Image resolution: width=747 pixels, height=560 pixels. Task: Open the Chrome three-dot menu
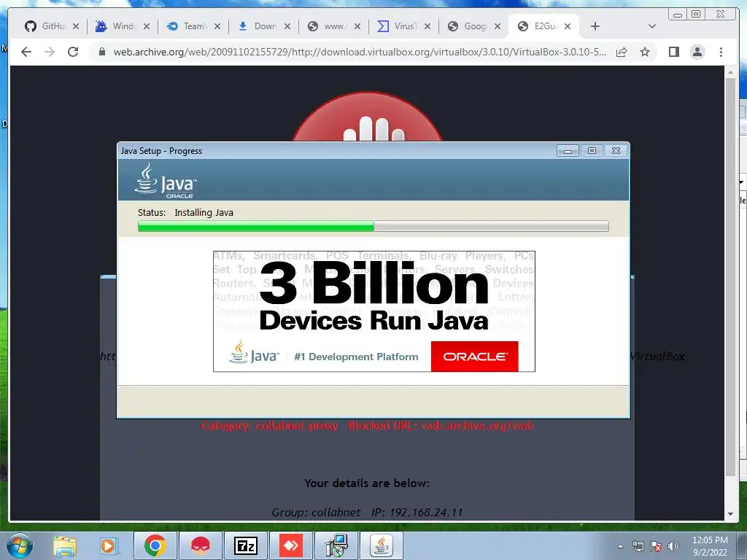pos(721,52)
